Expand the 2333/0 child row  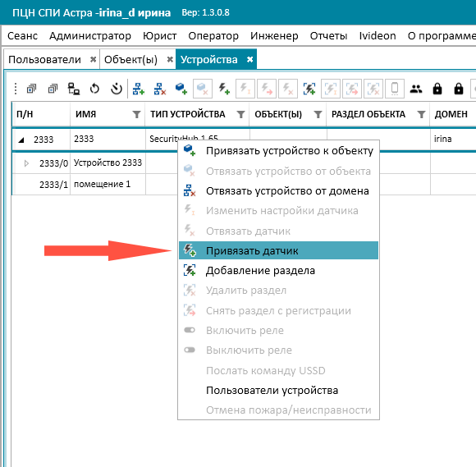[x=26, y=163]
